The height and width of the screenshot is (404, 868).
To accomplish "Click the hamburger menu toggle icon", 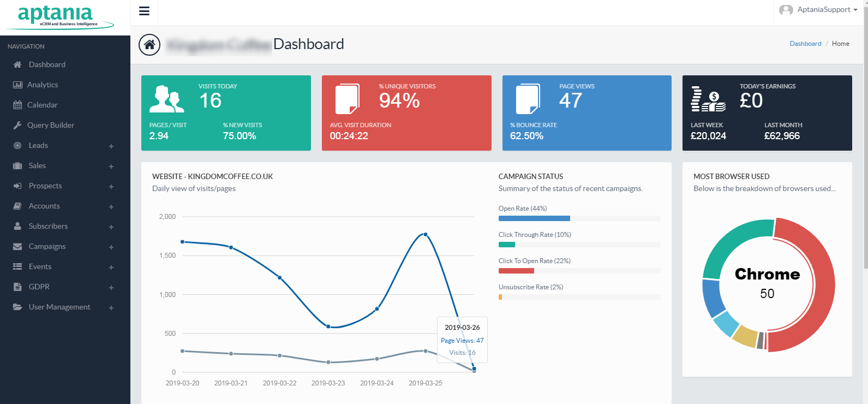I will pos(144,11).
